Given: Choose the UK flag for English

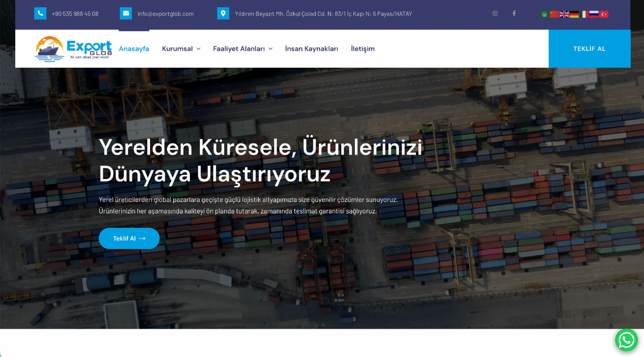Looking at the screenshot, I should (564, 14).
